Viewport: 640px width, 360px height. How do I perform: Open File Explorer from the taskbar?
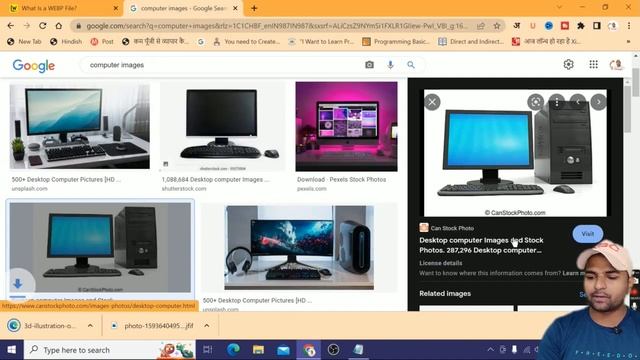click(x=258, y=350)
